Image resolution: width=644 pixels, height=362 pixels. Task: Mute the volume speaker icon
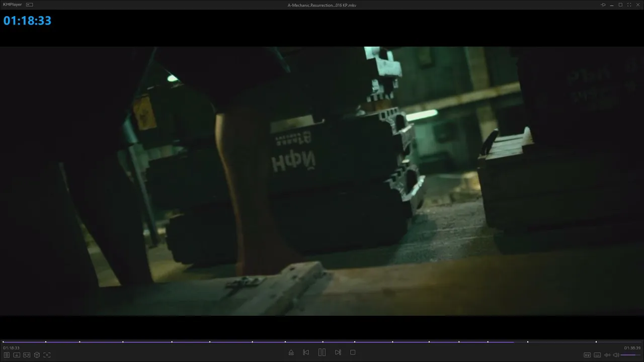[616, 355]
